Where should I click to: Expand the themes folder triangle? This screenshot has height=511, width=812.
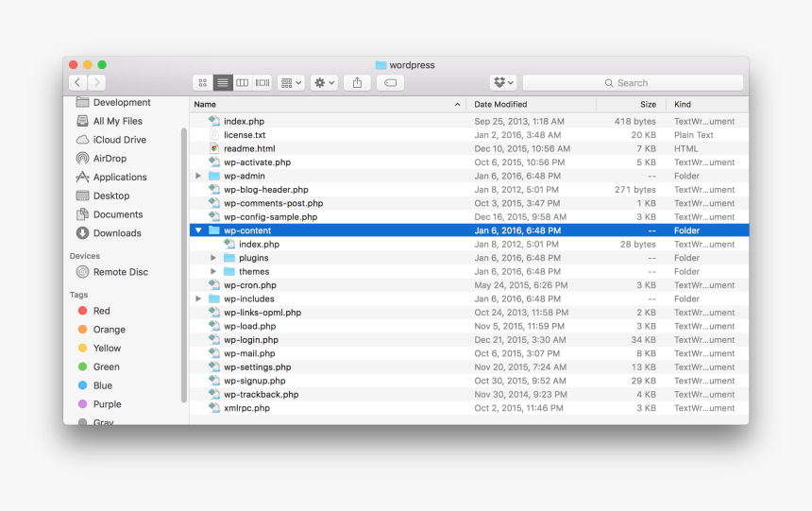click(213, 271)
